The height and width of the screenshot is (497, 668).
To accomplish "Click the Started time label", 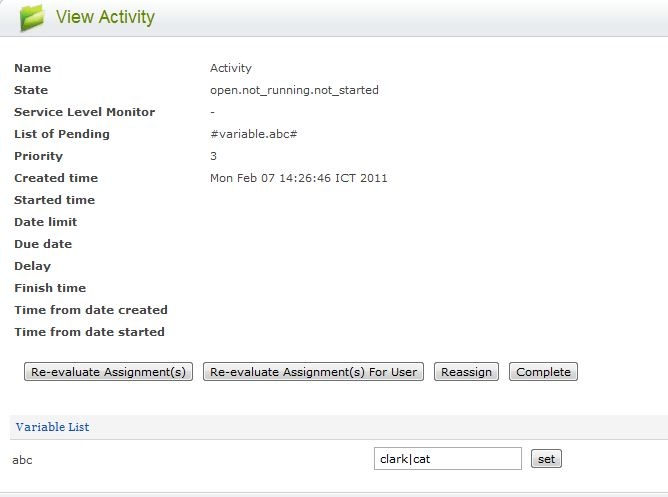I will point(55,200).
